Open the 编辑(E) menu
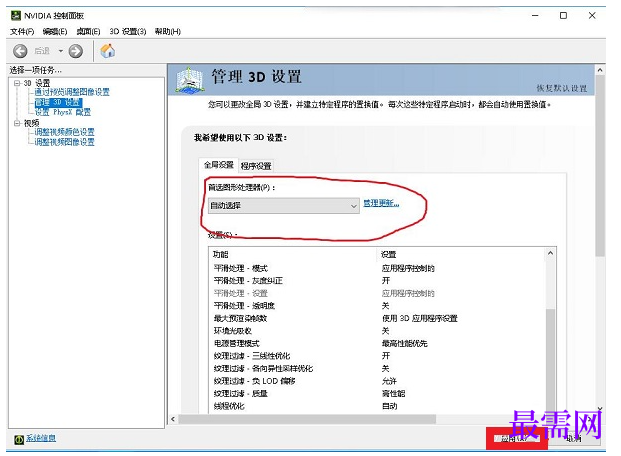Viewport: 621px width, 456px height. pyautogui.click(x=55, y=32)
